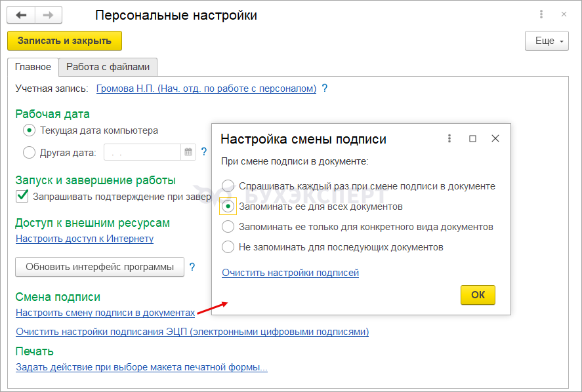This screenshot has height=392, width=582.
Task: Click help icon beside Обновить интерфейс программы
Action: click(x=192, y=267)
